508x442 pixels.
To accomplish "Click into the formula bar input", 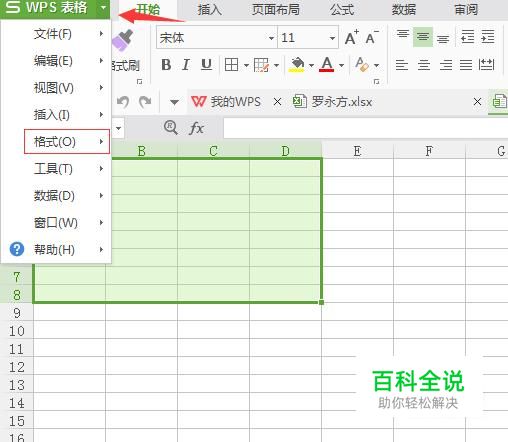I will pyautogui.click(x=366, y=128).
